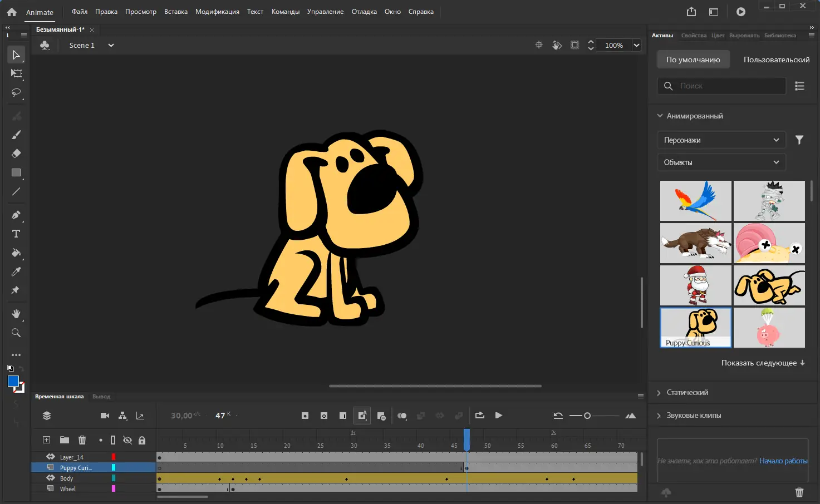Create a new layer in timeline
The image size is (820, 504).
pos(47,440)
